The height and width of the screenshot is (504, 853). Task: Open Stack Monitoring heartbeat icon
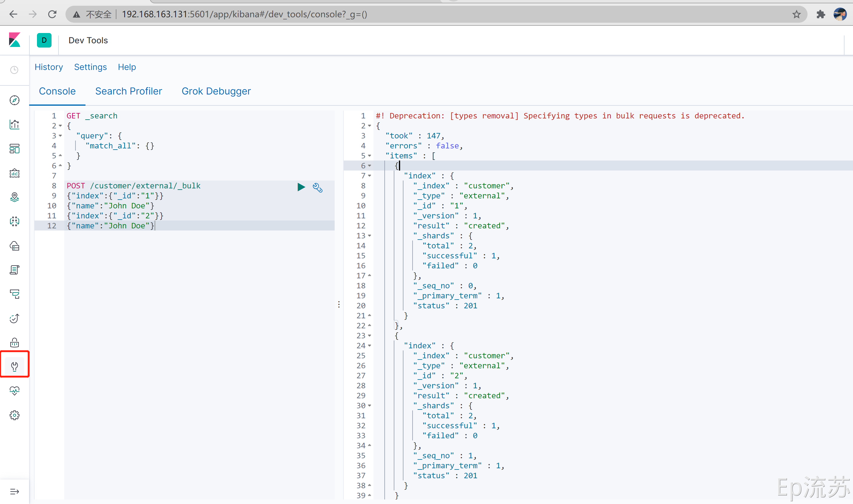tap(14, 391)
